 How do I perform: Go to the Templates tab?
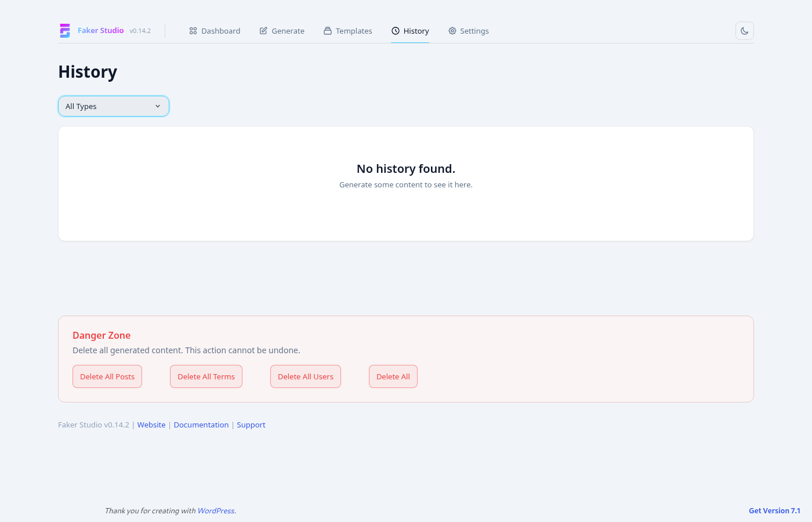(x=348, y=31)
